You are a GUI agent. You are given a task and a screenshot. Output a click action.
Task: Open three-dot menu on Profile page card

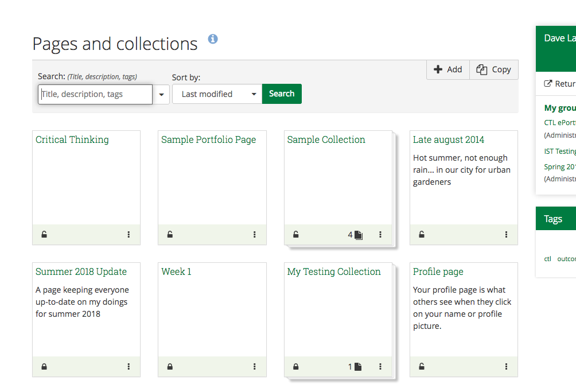[506, 367]
